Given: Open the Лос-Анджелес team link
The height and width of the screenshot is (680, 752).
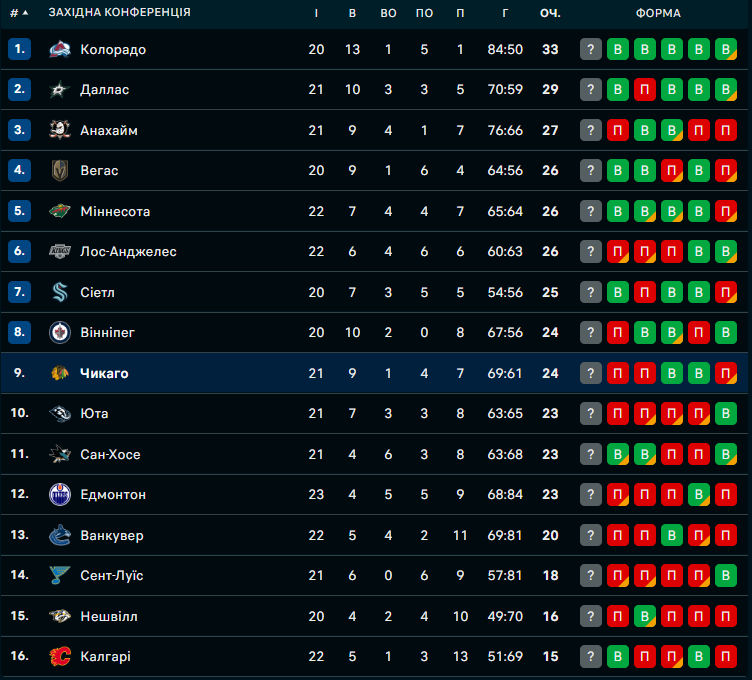Looking at the screenshot, I should pos(128,251).
